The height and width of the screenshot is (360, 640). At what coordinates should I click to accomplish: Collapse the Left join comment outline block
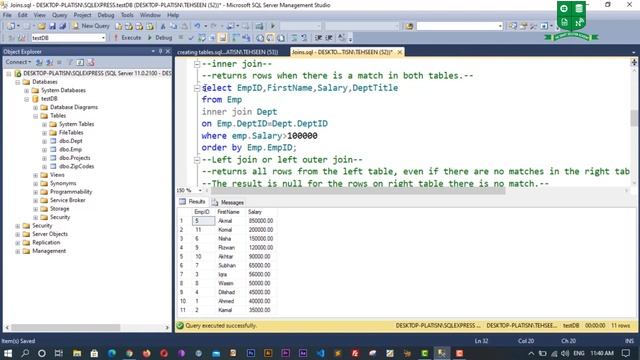point(197,160)
